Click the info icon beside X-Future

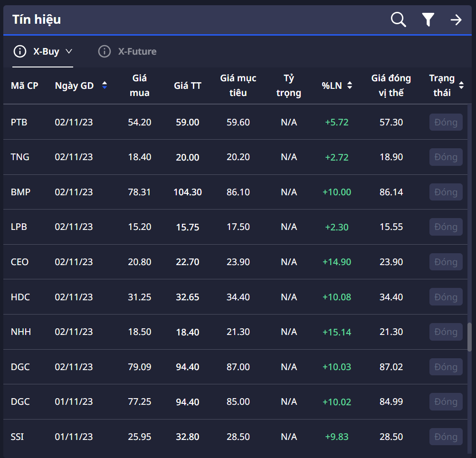[x=104, y=51]
